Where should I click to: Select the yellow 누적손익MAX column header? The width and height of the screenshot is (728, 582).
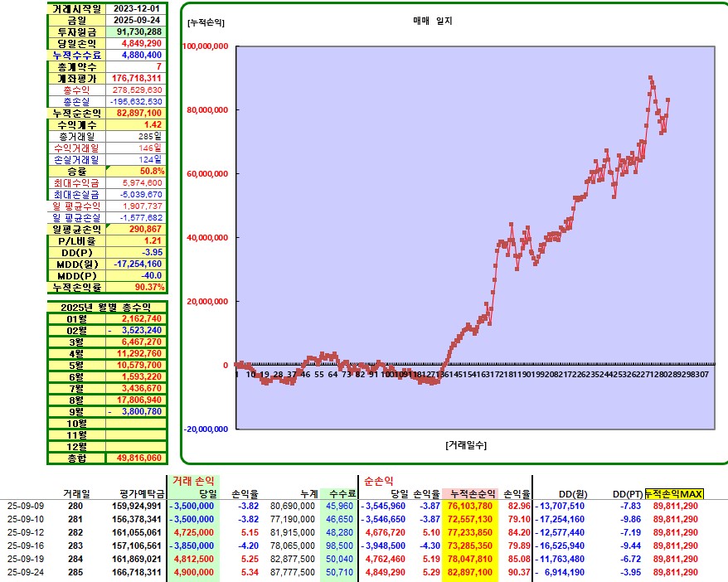point(674,493)
